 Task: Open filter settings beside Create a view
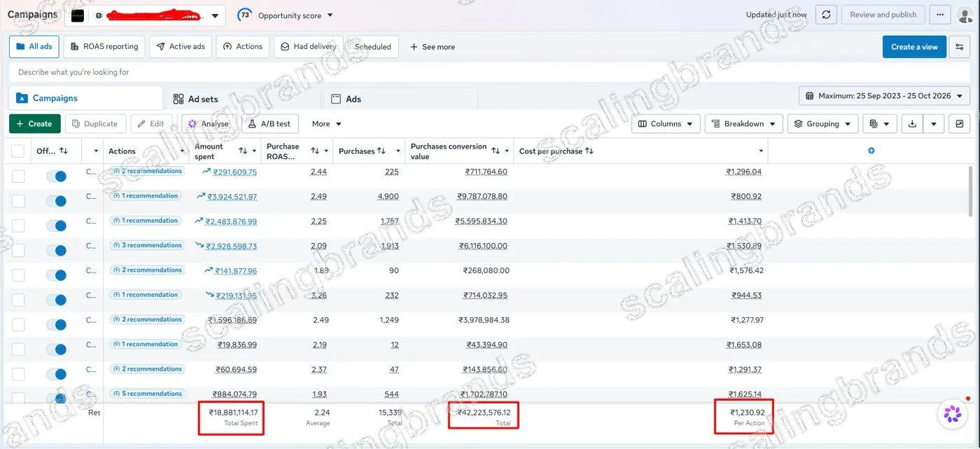click(x=959, y=47)
